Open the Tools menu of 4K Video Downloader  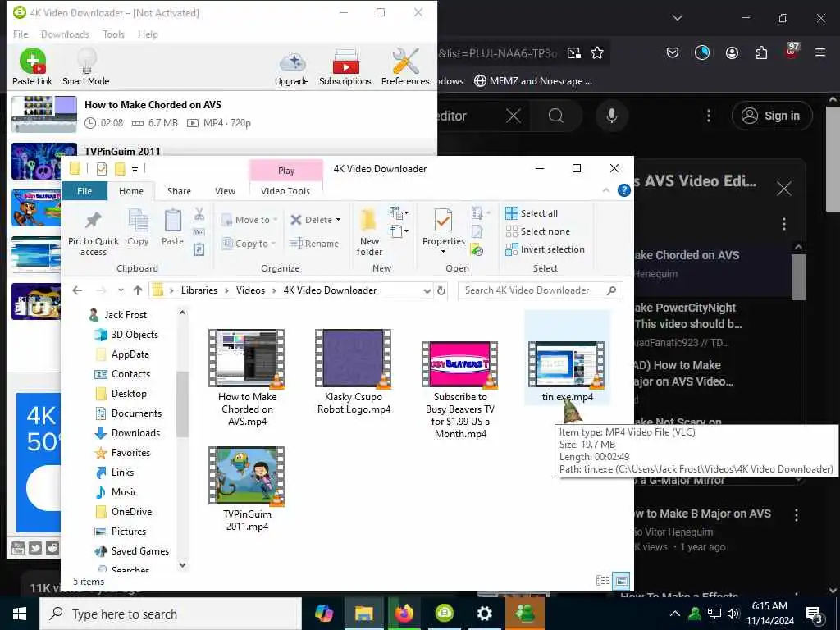(113, 34)
